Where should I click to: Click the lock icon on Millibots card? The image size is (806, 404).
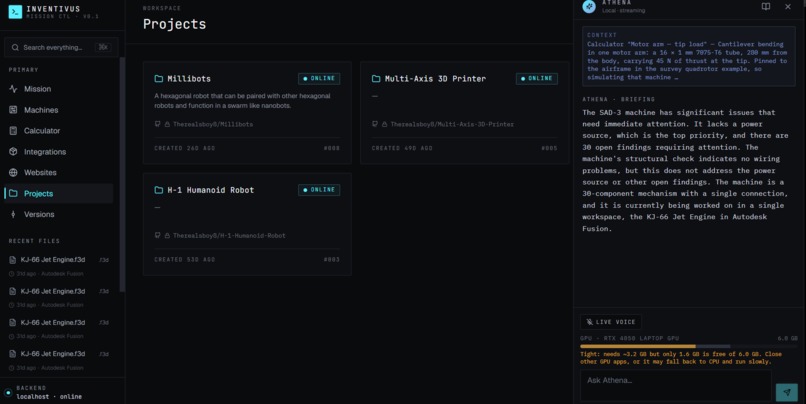tap(167, 124)
